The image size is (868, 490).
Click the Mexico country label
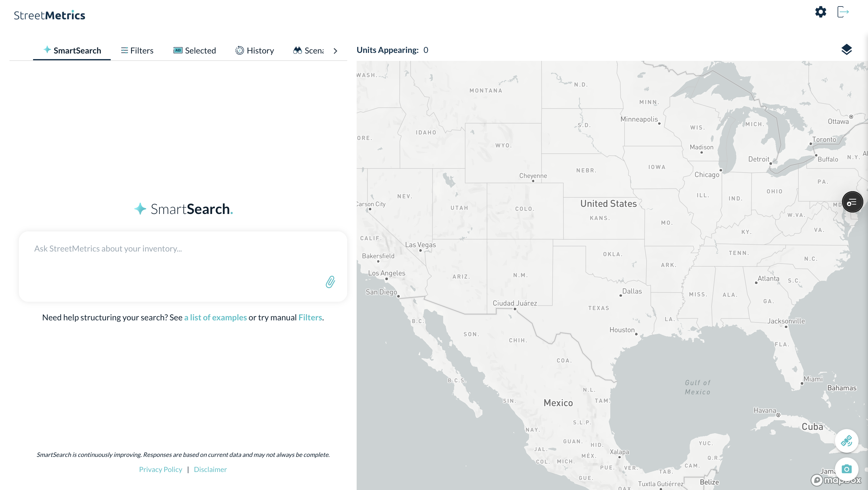558,403
